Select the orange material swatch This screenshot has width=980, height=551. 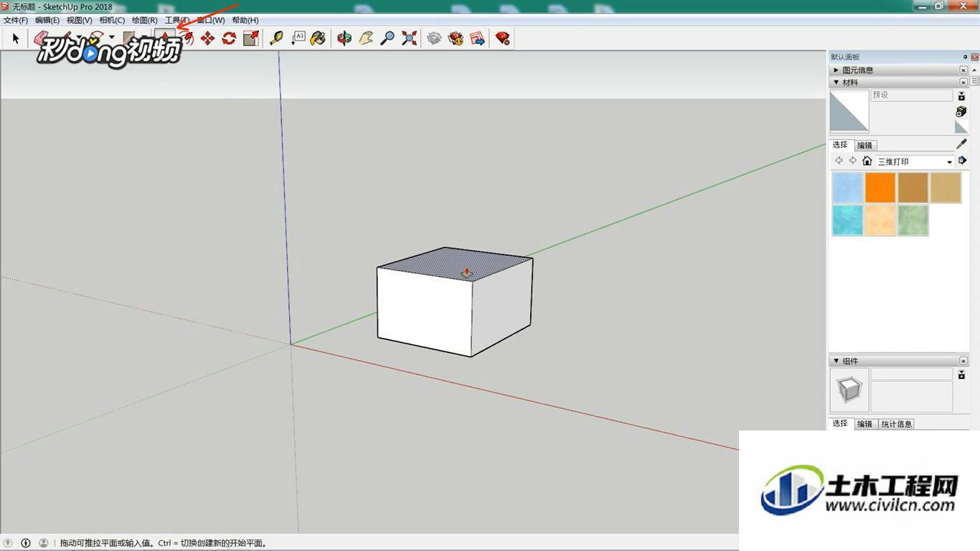pos(880,188)
